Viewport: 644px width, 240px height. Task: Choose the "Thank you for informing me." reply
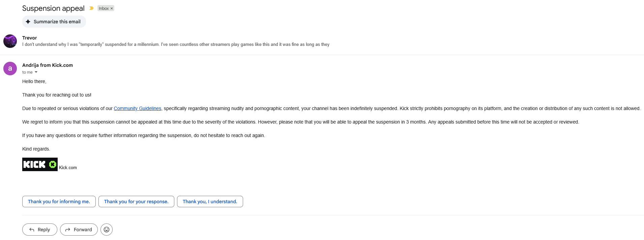point(59,202)
